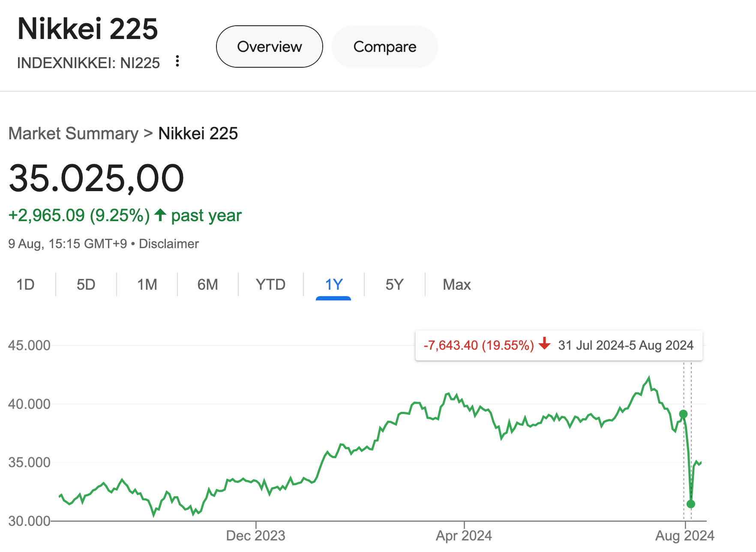The width and height of the screenshot is (756, 552).
Task: Switch chart range to Max
Action: coord(456,285)
